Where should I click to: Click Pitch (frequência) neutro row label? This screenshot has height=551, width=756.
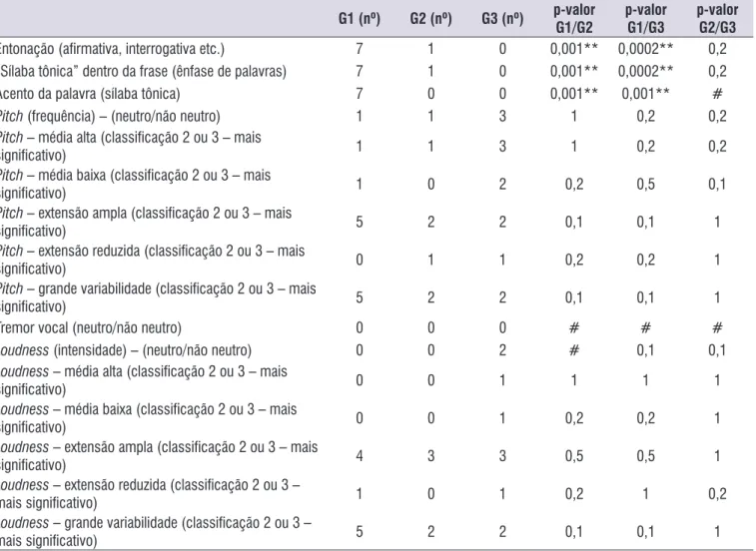(110, 116)
